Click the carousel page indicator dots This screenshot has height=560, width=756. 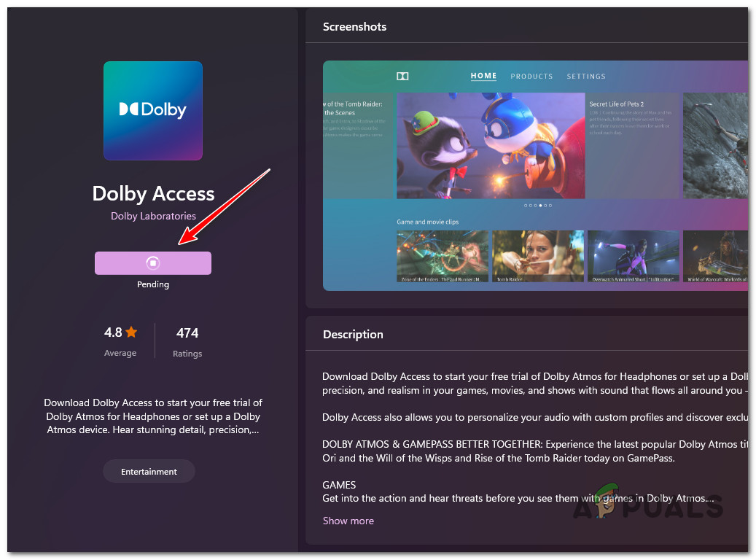pyautogui.click(x=538, y=206)
